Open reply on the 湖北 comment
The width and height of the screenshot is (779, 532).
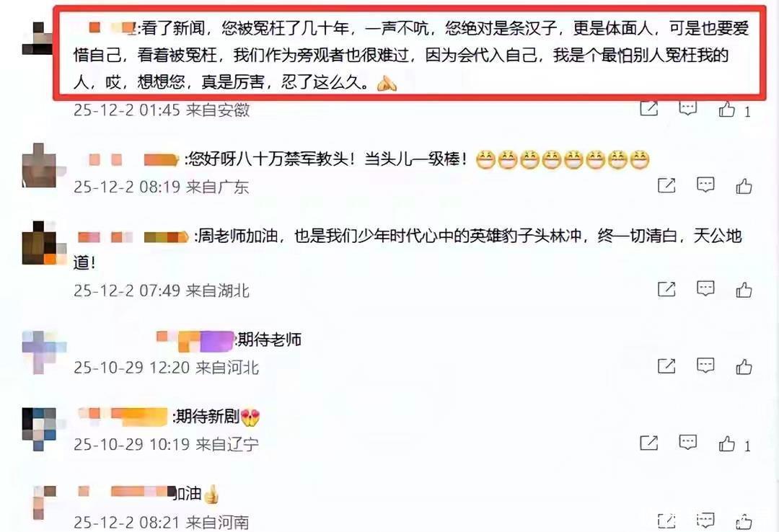coord(705,288)
